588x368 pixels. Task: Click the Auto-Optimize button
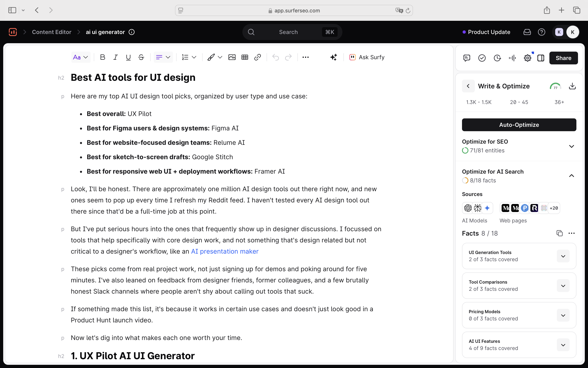519,125
